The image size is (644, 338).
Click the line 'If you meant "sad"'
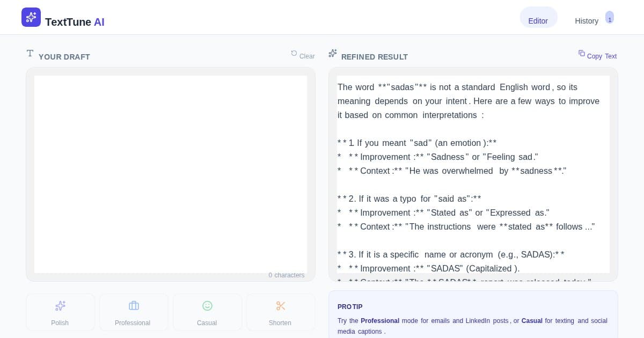(x=417, y=143)
